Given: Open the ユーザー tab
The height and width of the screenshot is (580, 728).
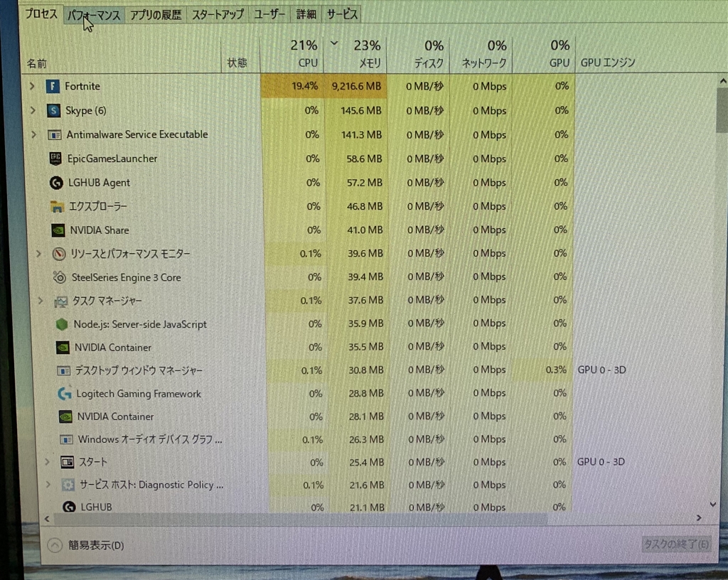Looking at the screenshot, I should coord(269,14).
